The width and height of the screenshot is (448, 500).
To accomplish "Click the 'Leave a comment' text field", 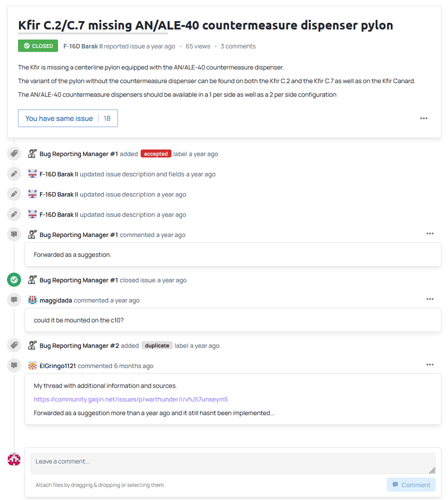I will [x=233, y=463].
